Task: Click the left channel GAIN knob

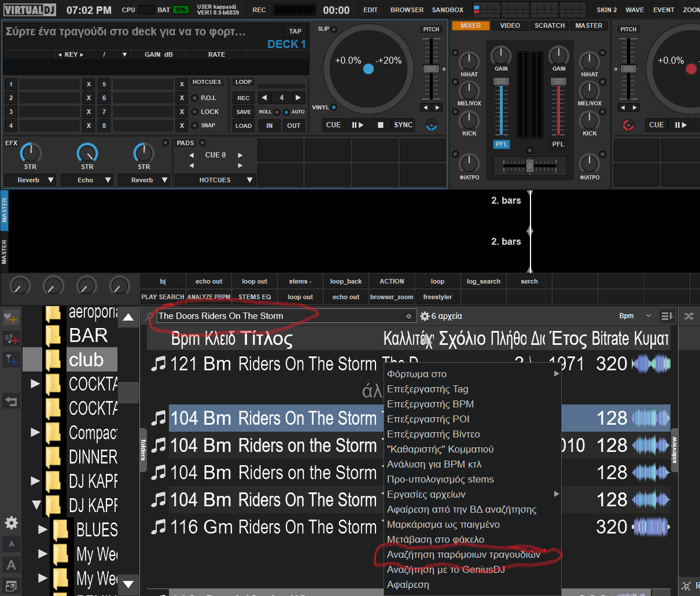Action: pyautogui.click(x=501, y=56)
